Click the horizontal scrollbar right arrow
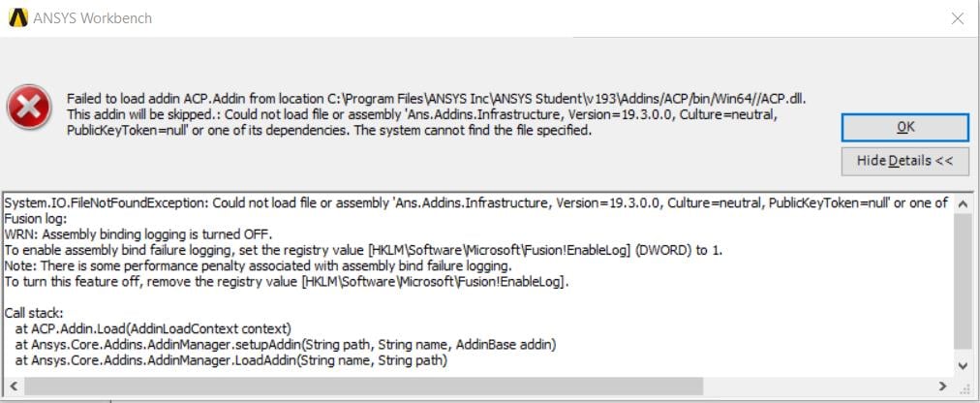 click(x=943, y=386)
